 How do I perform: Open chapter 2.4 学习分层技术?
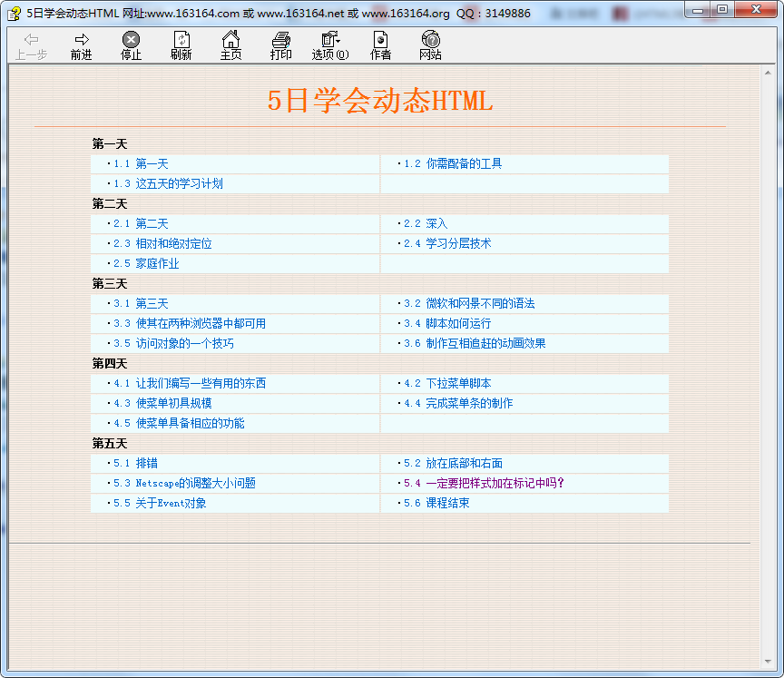point(458,244)
